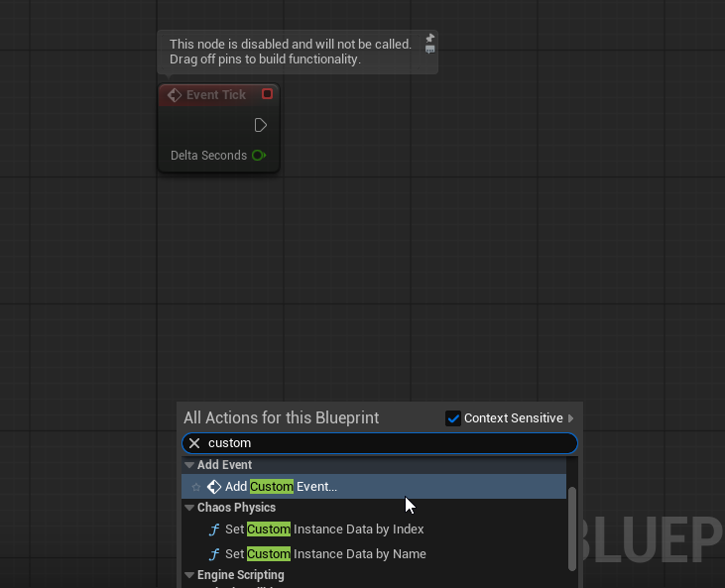
Task: Click function icon for Instance Data by Index
Action: pos(214,529)
